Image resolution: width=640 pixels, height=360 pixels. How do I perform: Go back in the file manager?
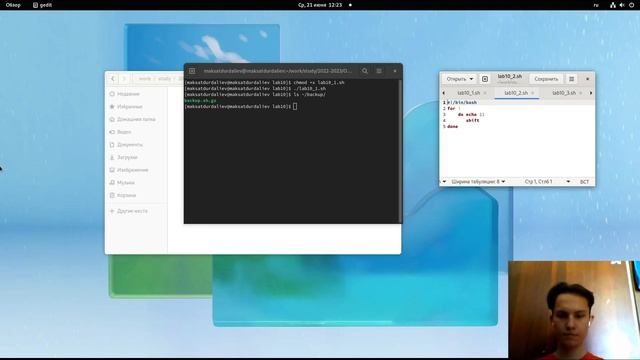(x=113, y=79)
